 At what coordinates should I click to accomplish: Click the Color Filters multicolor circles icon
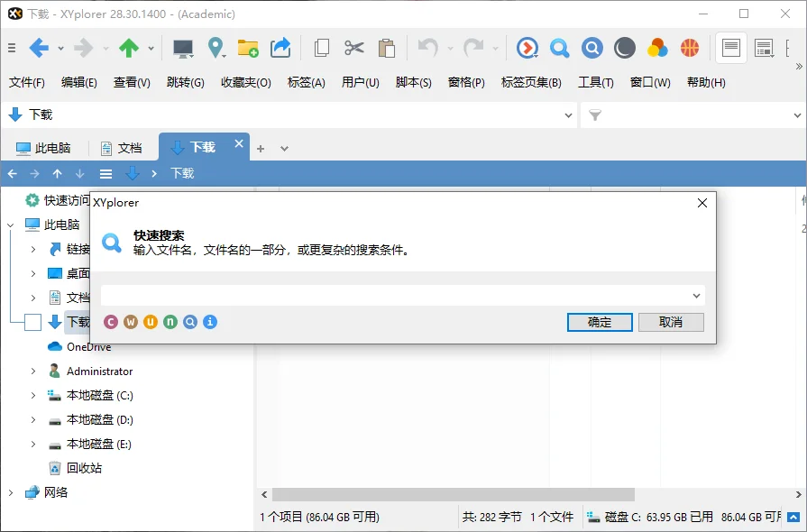pyautogui.click(x=657, y=48)
